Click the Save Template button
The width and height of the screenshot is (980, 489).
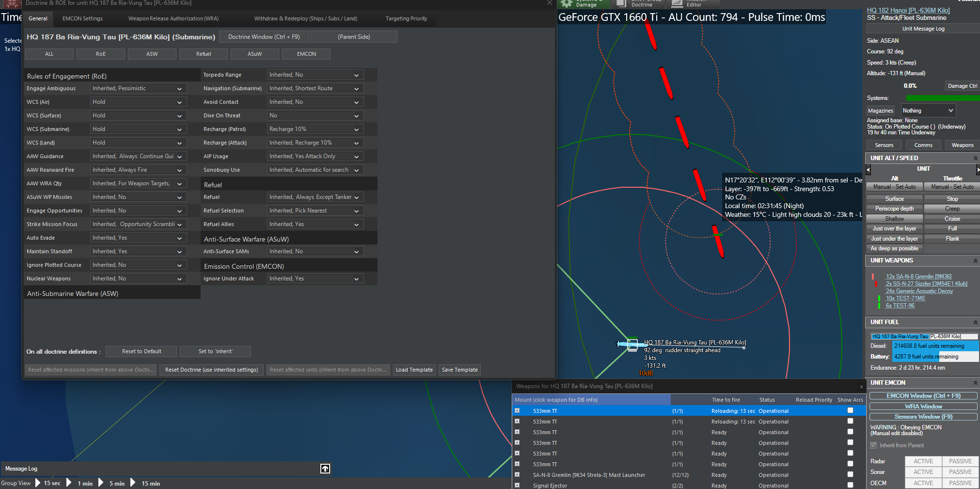point(460,370)
